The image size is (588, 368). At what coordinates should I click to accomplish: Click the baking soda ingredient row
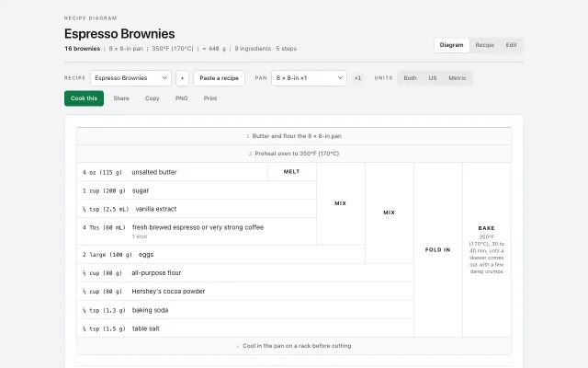245,310
